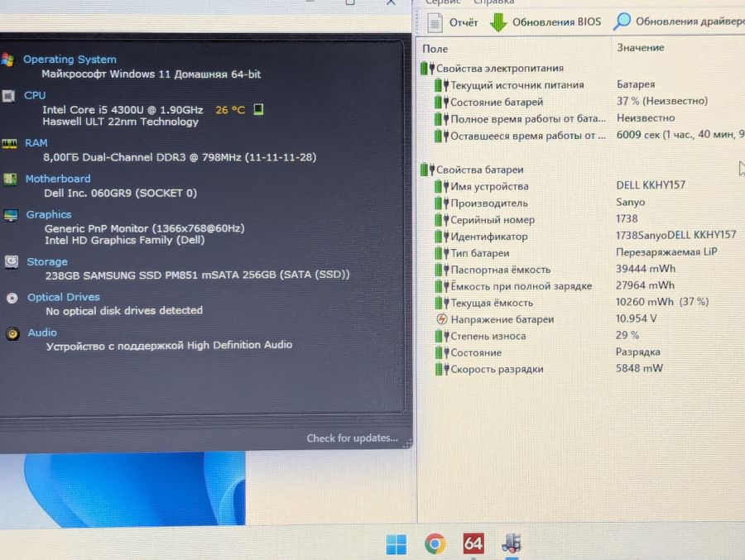Open the CPU section in Speccy
The image size is (745, 560).
(35, 95)
